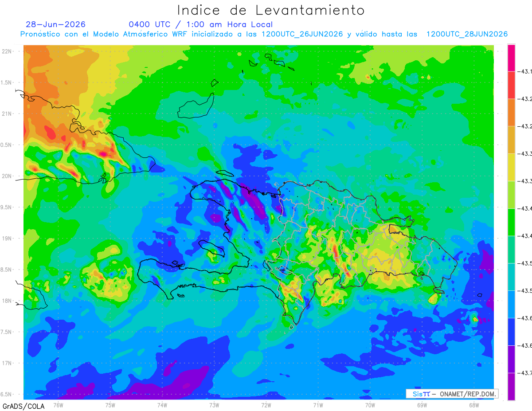Click the 'SisTT - ONAMET/REP.DOM.' label box
Screen dimensions: 532x411
click(452, 394)
